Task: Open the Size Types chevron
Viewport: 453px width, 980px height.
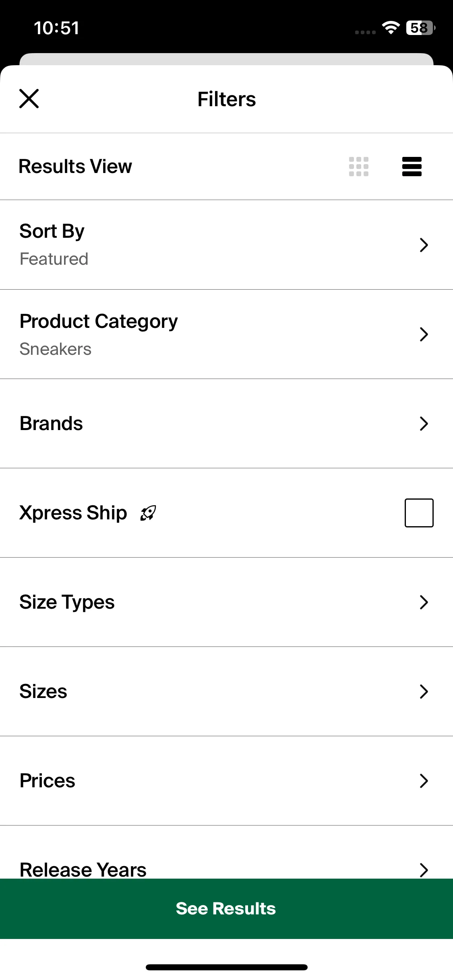Action: pos(424,602)
